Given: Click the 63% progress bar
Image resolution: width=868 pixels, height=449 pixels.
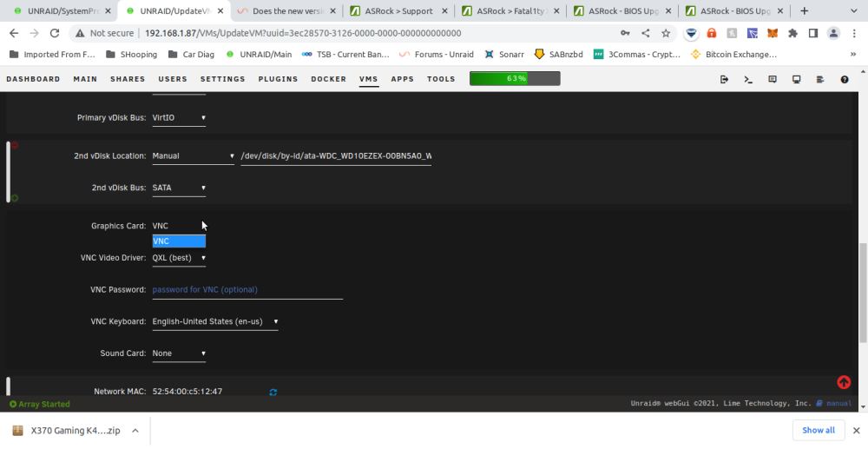Looking at the screenshot, I should tap(515, 79).
